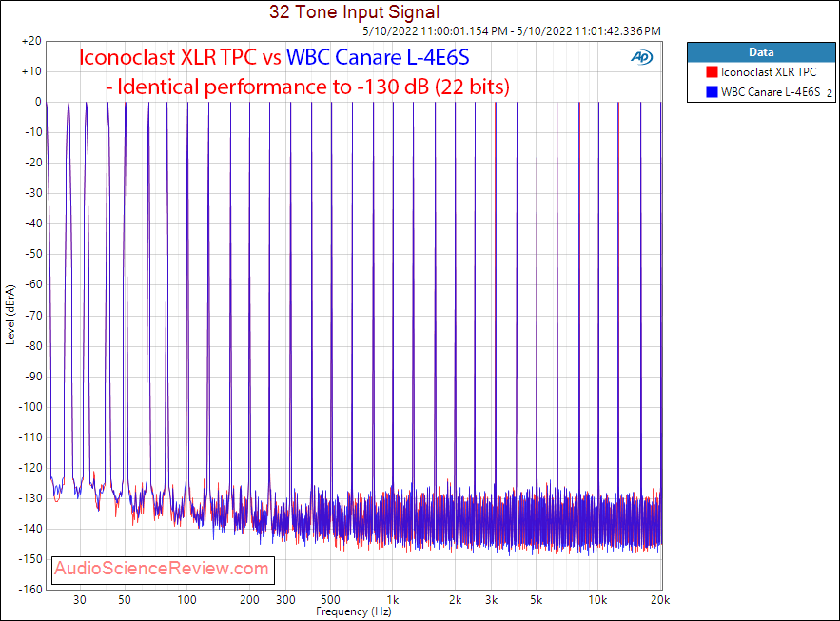Click the 100 frequency axis tick label
The height and width of the screenshot is (621, 840).
coord(187,600)
